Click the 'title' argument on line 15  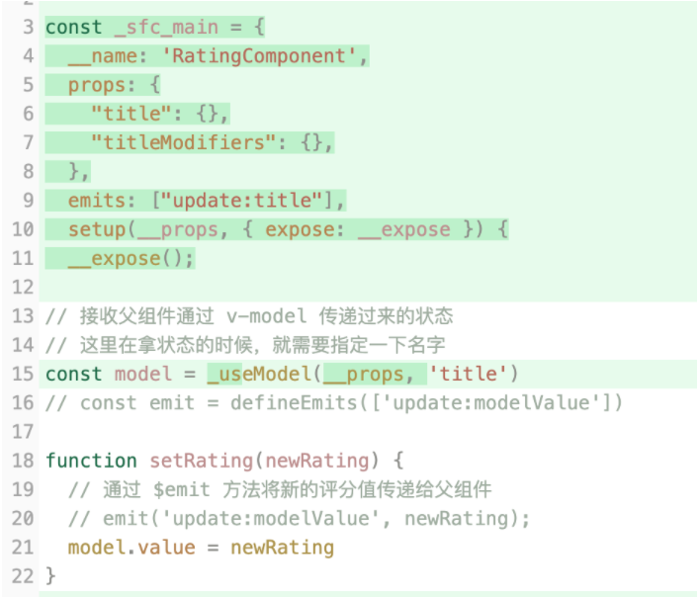point(468,374)
